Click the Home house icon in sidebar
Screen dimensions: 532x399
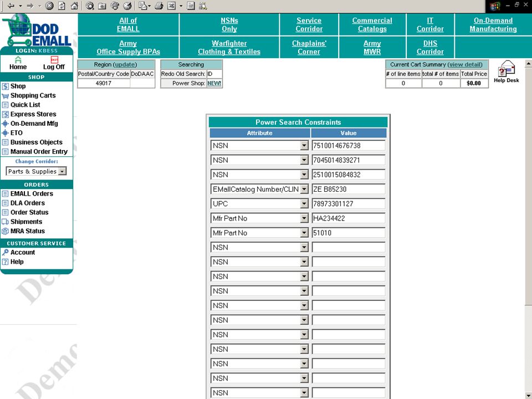18,60
